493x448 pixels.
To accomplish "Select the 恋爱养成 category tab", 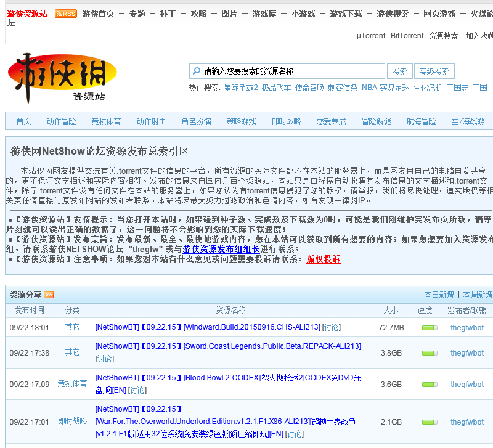I will pyautogui.click(x=332, y=121).
